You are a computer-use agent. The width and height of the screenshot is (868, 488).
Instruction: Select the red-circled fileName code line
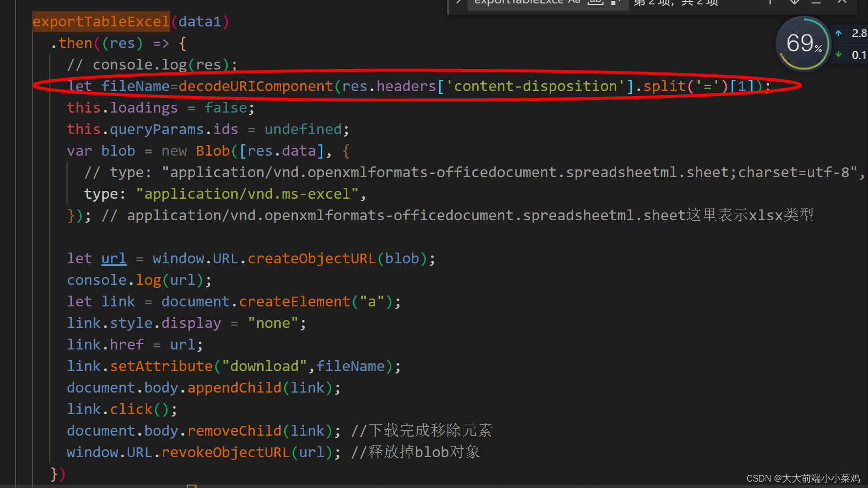(416, 86)
